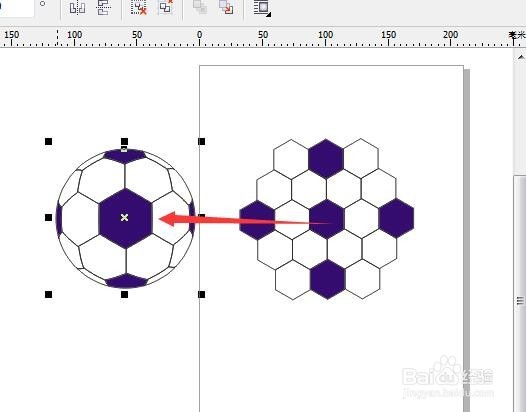This screenshot has width=526, height=412.
Task: Click the top-right selection handle
Action: (x=201, y=142)
